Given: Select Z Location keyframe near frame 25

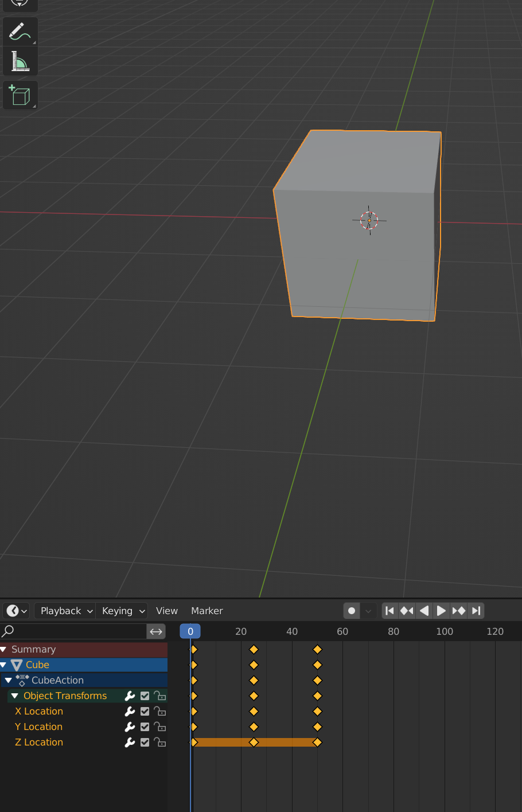Looking at the screenshot, I should click(x=254, y=742).
